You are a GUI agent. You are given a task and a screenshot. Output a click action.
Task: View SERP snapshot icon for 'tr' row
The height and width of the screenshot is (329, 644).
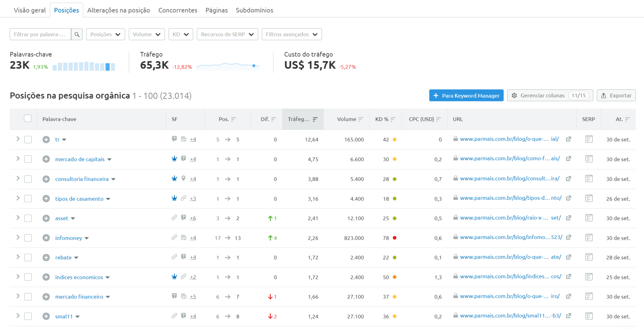[x=589, y=139]
